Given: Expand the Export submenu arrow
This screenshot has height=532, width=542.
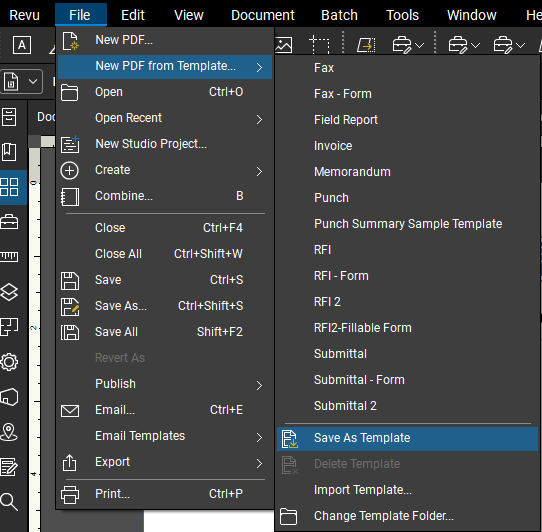Looking at the screenshot, I should coord(259,463).
